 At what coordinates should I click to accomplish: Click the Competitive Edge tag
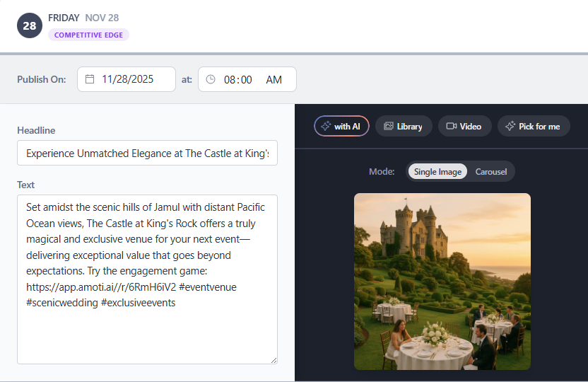(x=88, y=35)
